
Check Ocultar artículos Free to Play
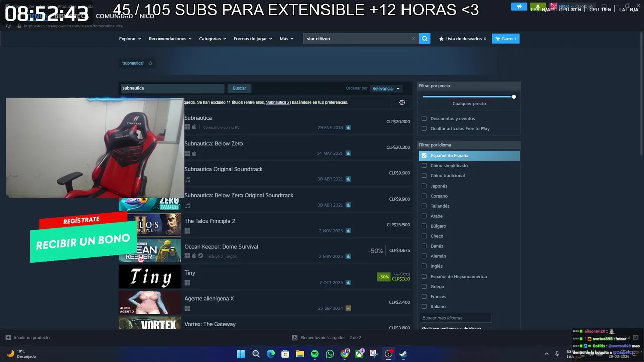[x=424, y=128]
